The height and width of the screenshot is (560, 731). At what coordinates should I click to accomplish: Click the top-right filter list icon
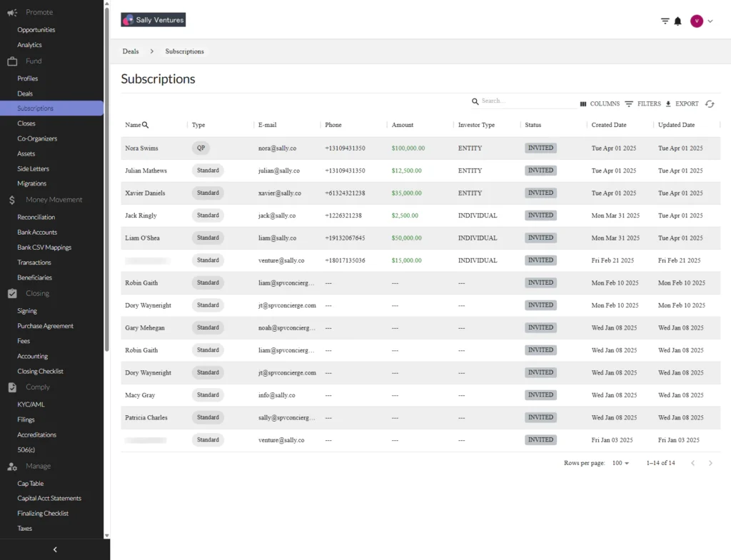(665, 21)
